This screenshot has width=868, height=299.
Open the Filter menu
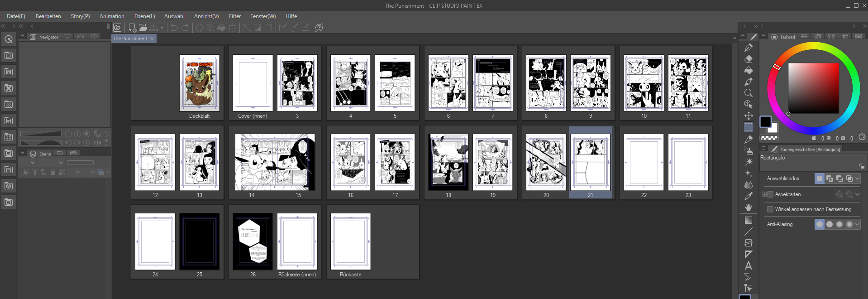coord(235,16)
